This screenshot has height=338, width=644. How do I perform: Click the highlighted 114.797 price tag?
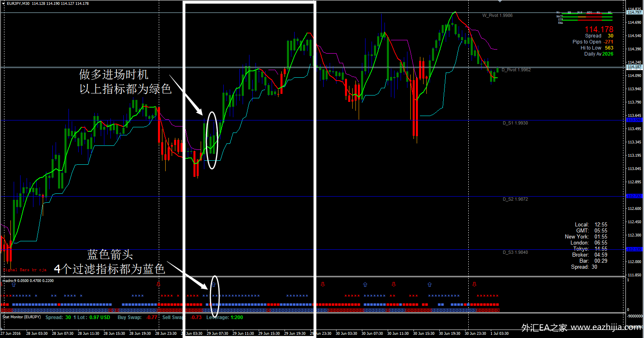634,12
